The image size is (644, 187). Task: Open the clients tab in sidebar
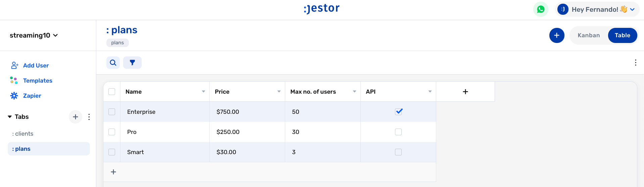(24, 134)
